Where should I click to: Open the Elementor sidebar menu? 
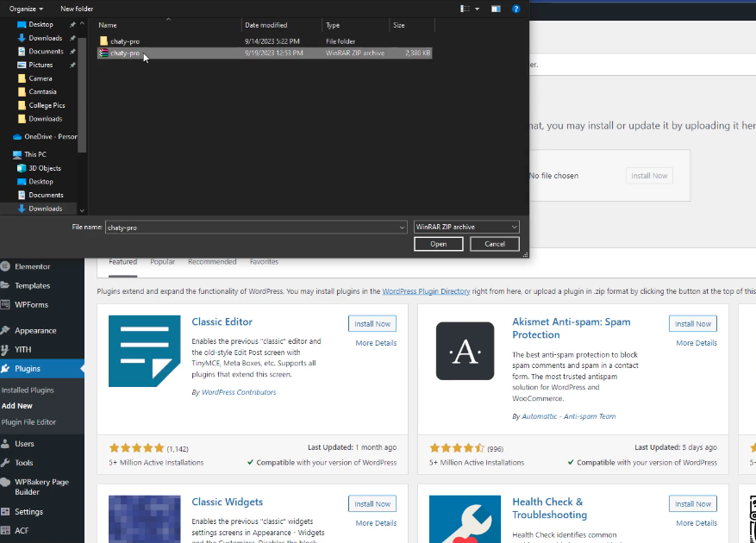coord(32,266)
